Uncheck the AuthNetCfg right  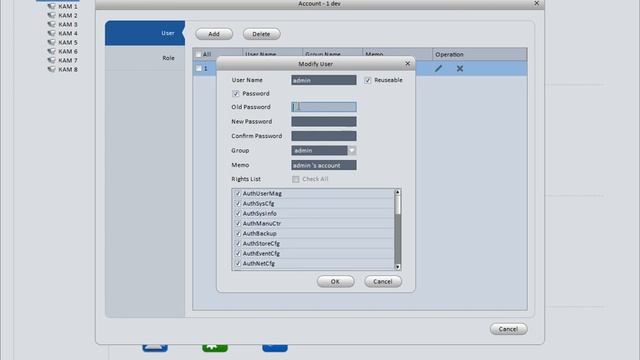pos(238,263)
